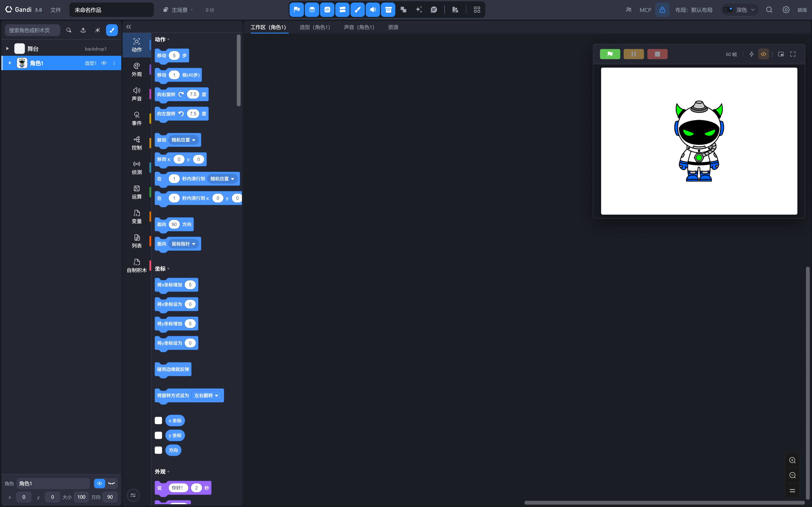
Task: Switch to the 造型（角色1）tab
Action: click(x=315, y=27)
